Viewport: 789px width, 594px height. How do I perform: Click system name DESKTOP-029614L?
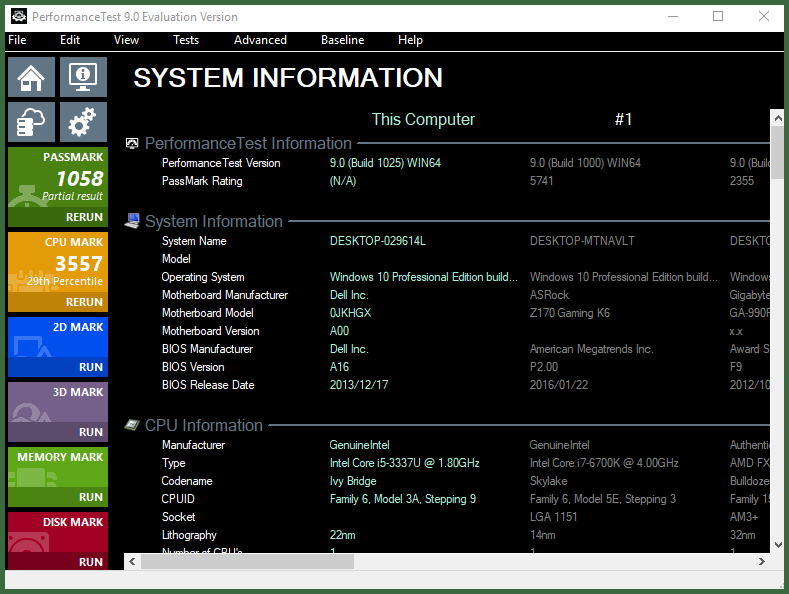(378, 241)
